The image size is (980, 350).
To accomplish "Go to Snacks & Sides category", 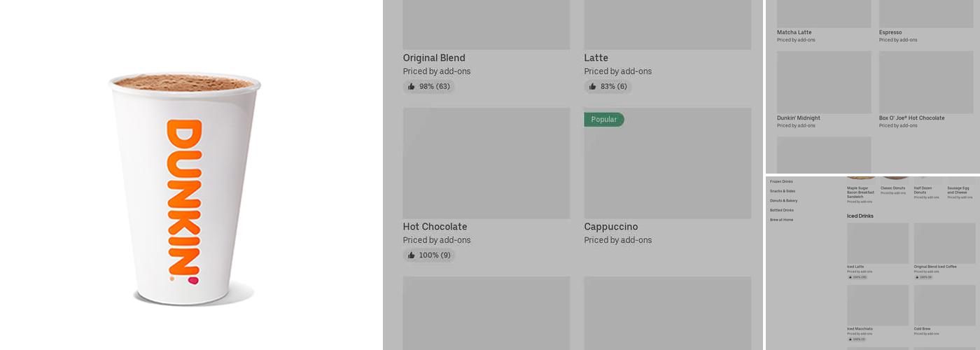I will (783, 191).
